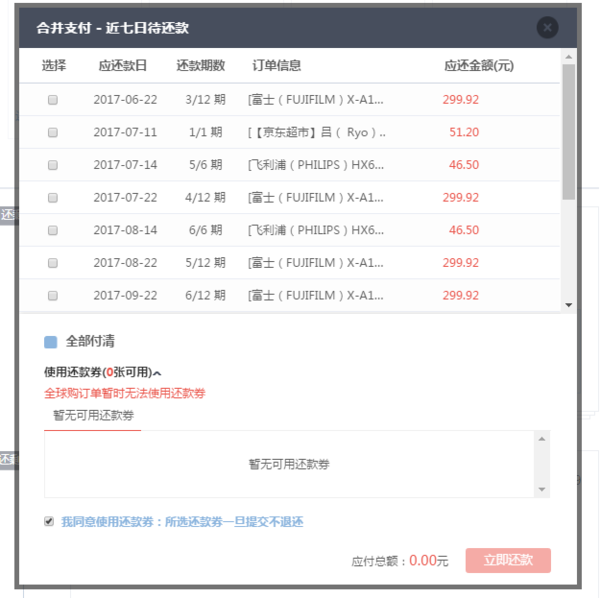Click the 全球购订单暂时无法使用还款券 notice

[125, 393]
